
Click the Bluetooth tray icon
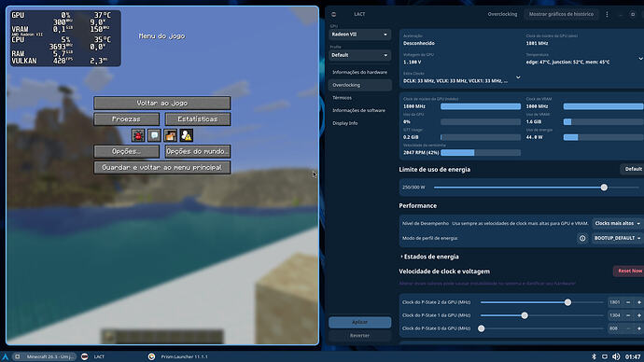coord(594,356)
